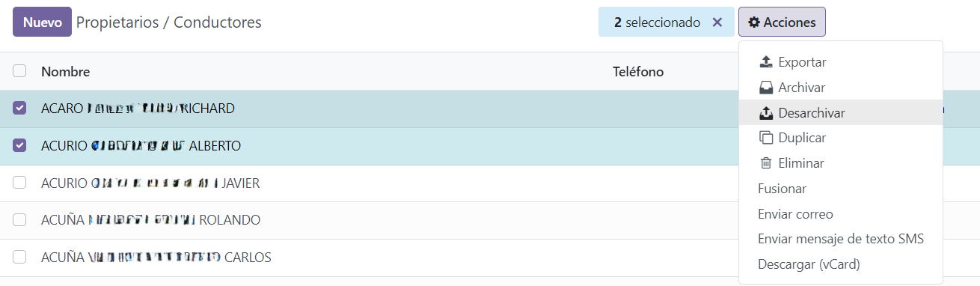The image size is (980, 286).
Task: Choose Descargar (vCard) option
Action: 809,264
